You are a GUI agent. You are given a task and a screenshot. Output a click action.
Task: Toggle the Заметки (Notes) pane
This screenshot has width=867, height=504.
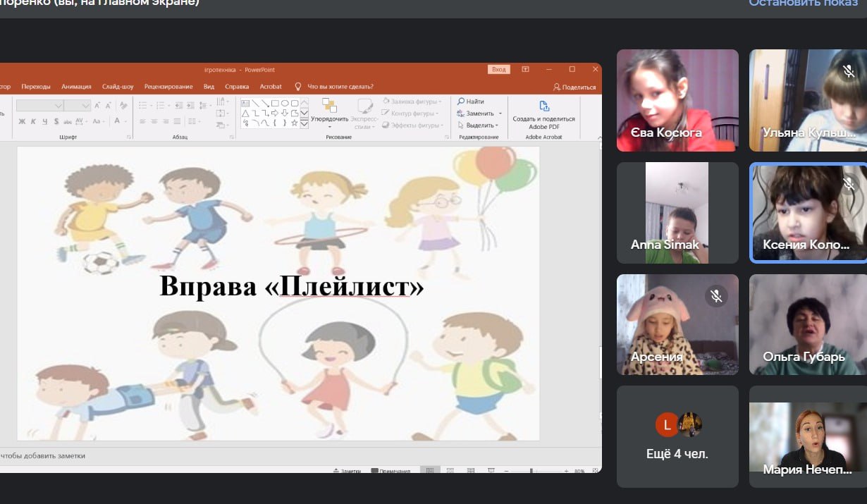click(x=347, y=471)
